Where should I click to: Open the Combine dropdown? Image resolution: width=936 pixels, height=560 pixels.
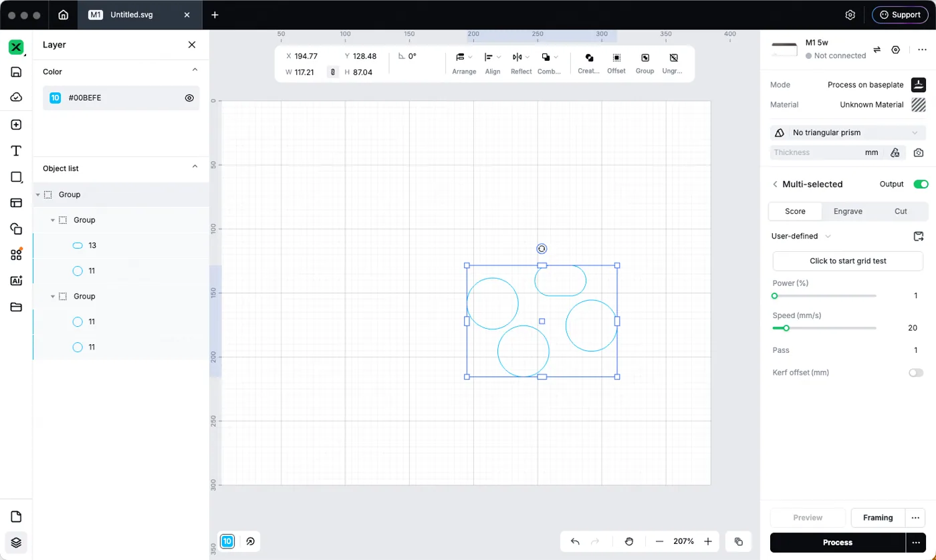tap(550, 63)
